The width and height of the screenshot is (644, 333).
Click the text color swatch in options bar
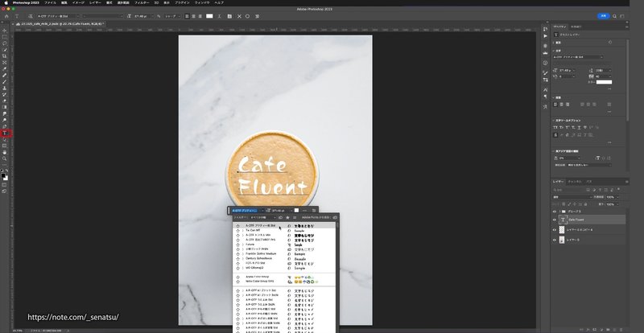tap(209, 16)
